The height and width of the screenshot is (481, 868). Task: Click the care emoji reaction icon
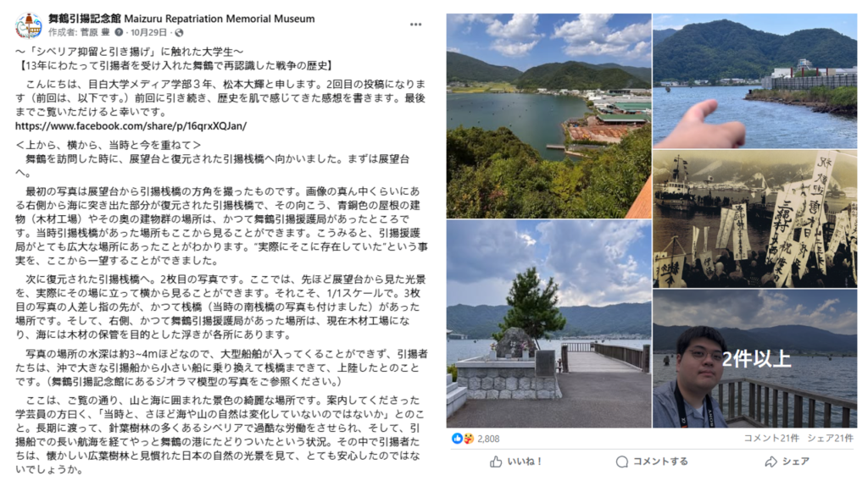click(468, 439)
